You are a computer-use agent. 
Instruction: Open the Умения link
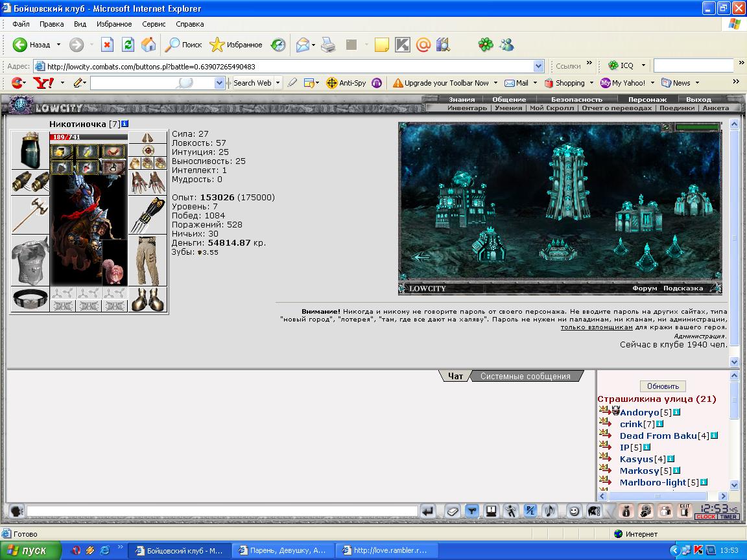pos(508,108)
